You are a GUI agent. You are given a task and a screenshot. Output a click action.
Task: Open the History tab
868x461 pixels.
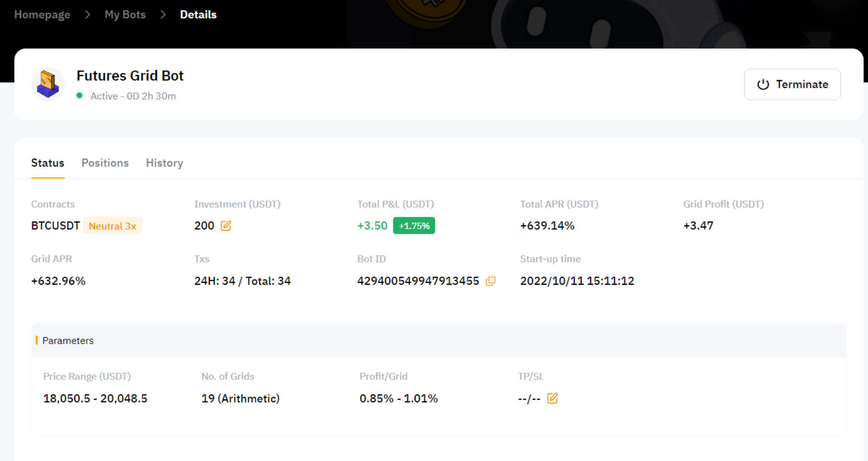(x=164, y=163)
